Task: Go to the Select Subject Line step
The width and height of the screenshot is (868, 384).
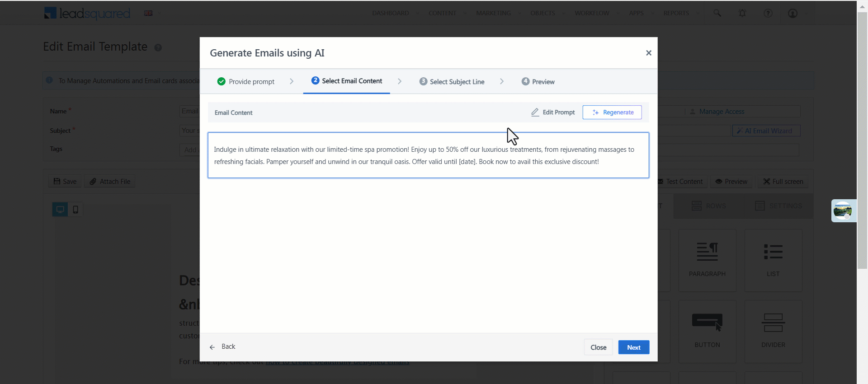Action: (452, 82)
